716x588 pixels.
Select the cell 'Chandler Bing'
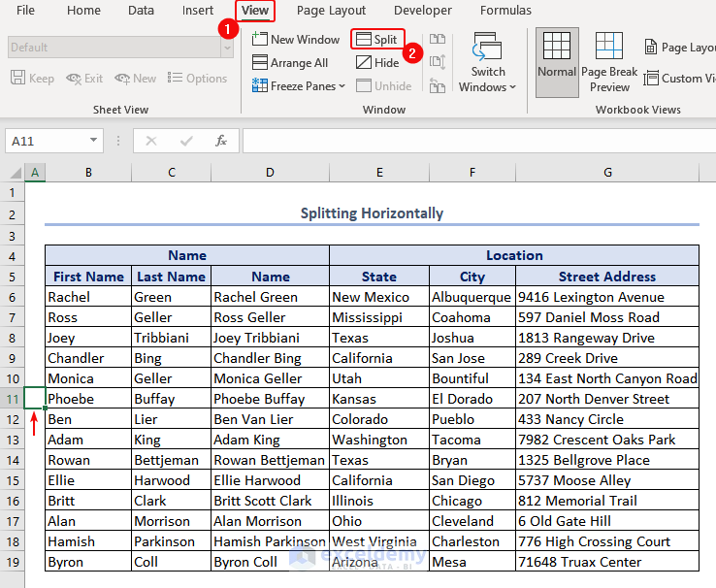pos(270,358)
